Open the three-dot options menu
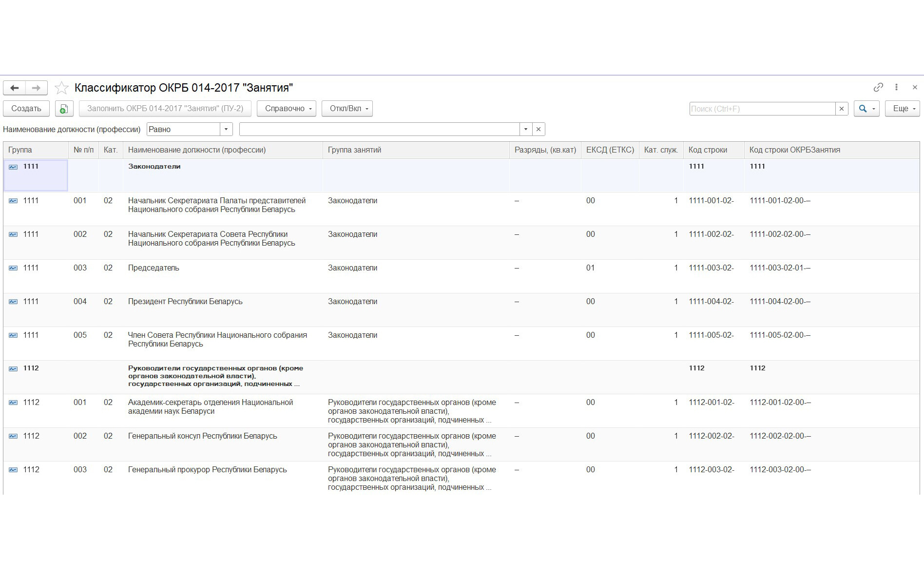 [x=896, y=87]
